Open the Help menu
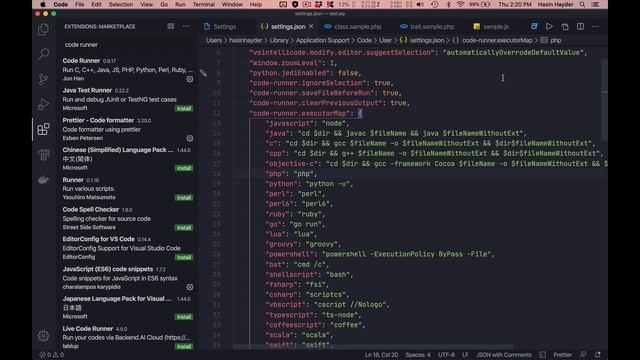The image size is (640, 360). [256, 4]
